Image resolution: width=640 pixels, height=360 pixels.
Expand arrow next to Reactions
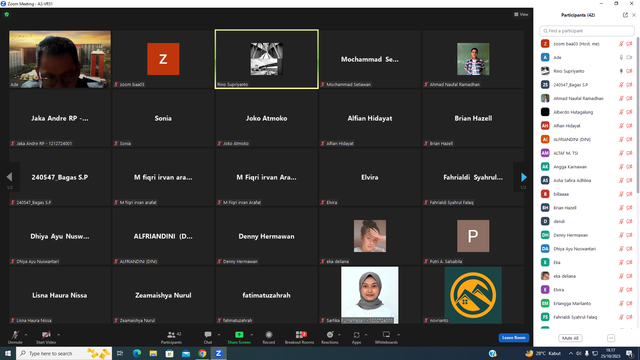pos(340,335)
